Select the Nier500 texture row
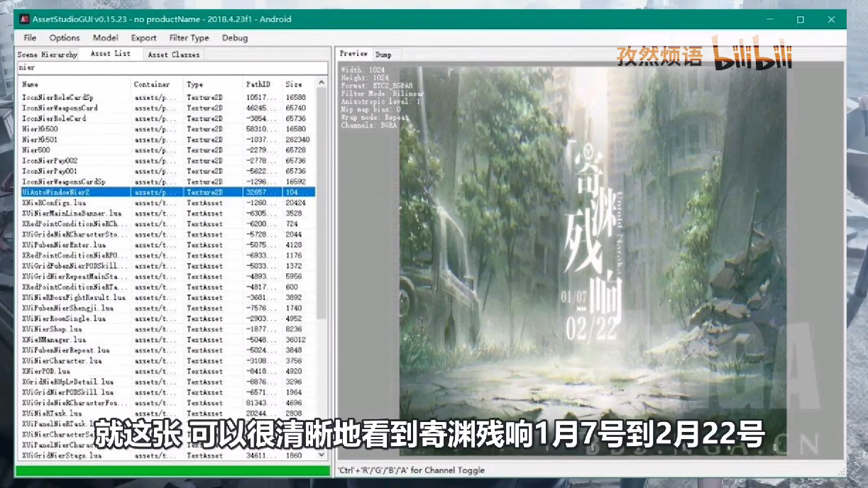The width and height of the screenshot is (868, 488). [167, 150]
